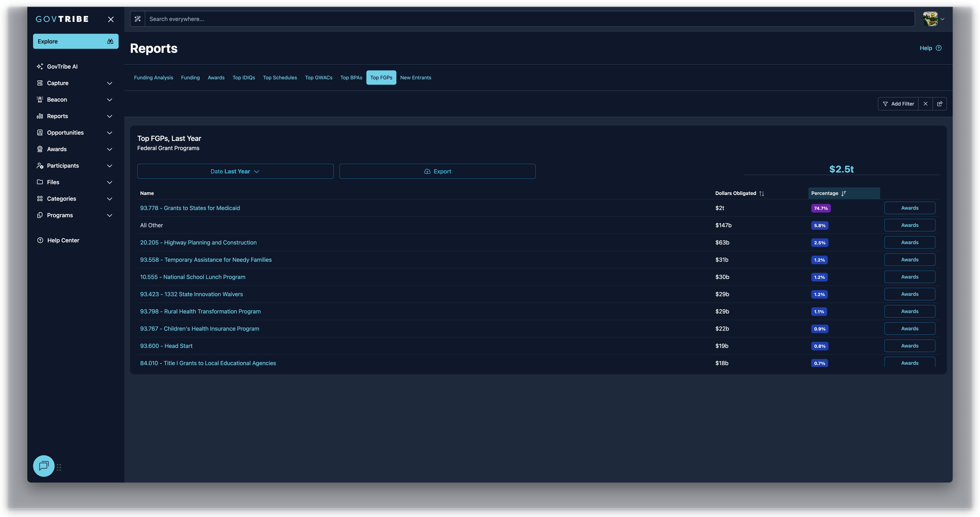Viewport: 980px width, 517px height.
Task: Click the funnel icon on Add Filter
Action: tap(885, 104)
